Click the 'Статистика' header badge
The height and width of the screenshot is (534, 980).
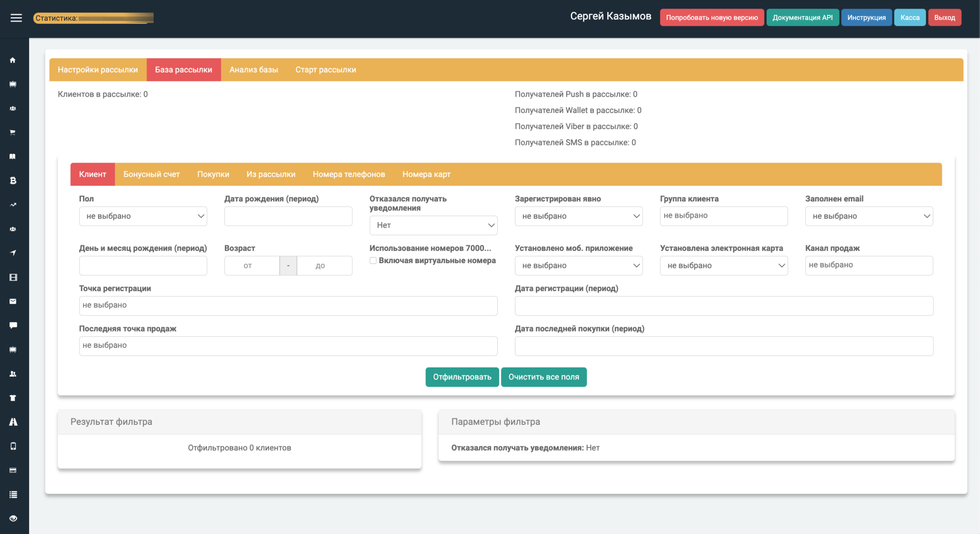(93, 18)
